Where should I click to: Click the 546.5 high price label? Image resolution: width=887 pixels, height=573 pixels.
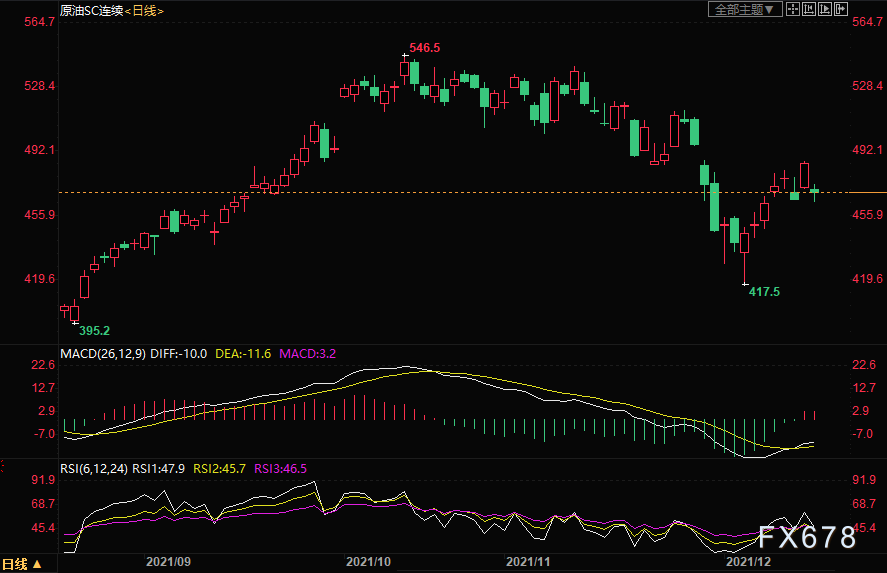click(x=425, y=48)
